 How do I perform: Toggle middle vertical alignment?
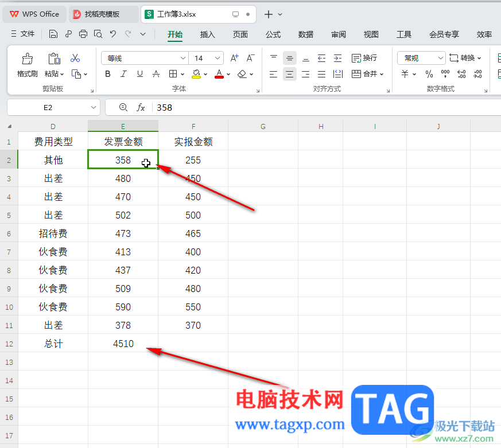(289, 58)
